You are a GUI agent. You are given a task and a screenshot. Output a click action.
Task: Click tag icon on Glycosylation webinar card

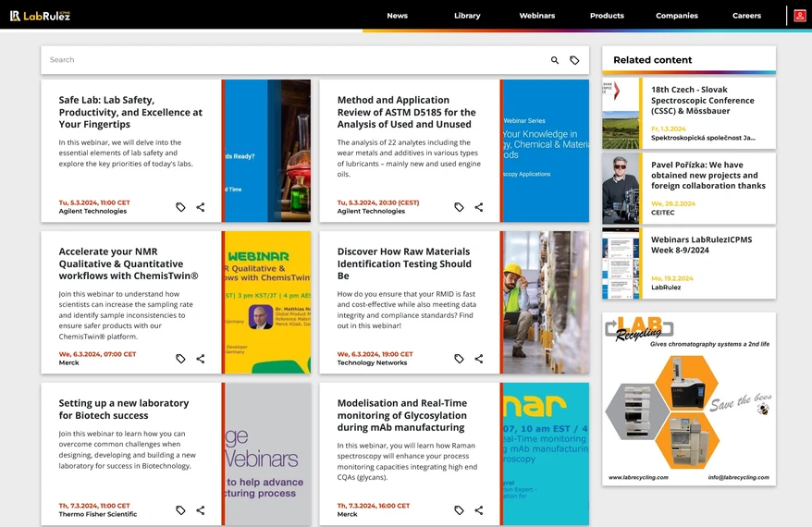459,510
